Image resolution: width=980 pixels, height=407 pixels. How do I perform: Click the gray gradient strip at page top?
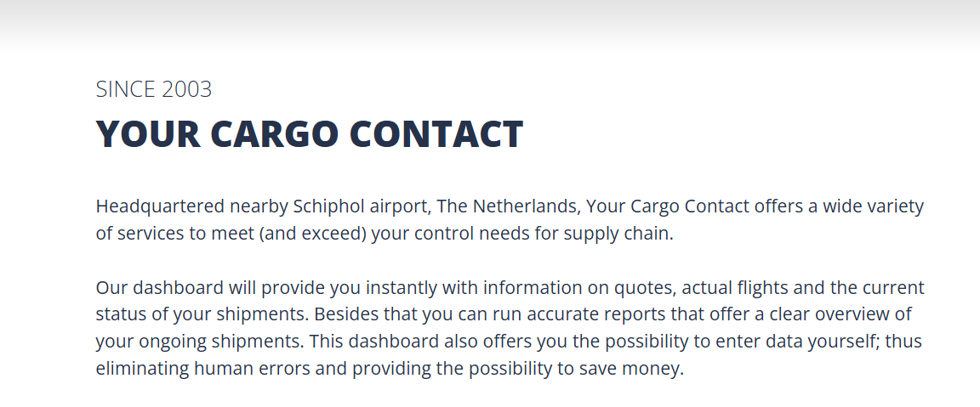(490, 25)
